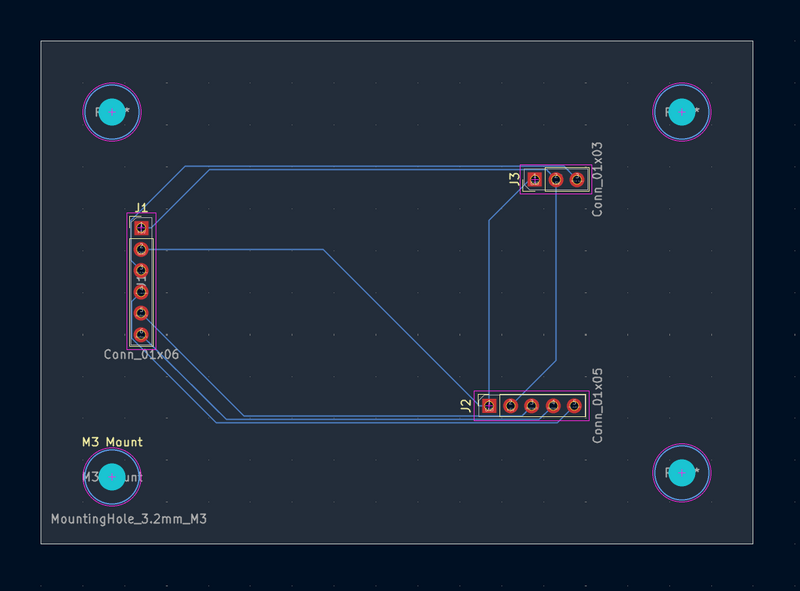Click the J3 reference designator label
Viewport: 800px width, 591px height.
tap(514, 179)
